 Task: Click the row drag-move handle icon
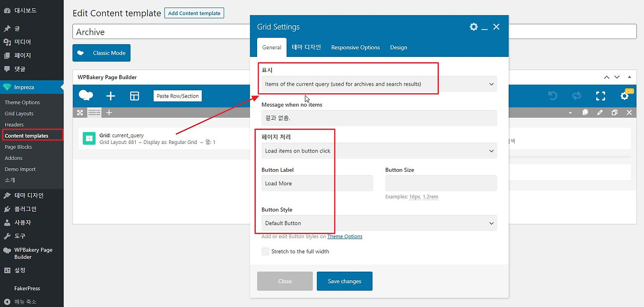[80, 113]
